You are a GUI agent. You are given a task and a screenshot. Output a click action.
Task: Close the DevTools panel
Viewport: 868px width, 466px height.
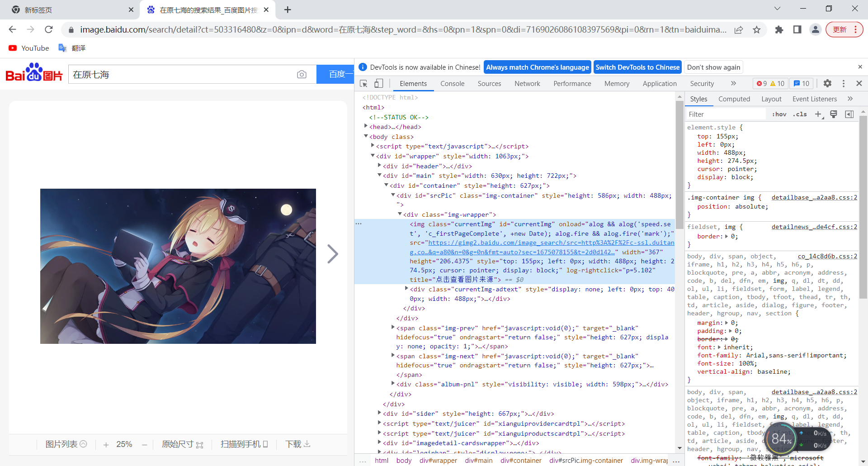pos(859,83)
